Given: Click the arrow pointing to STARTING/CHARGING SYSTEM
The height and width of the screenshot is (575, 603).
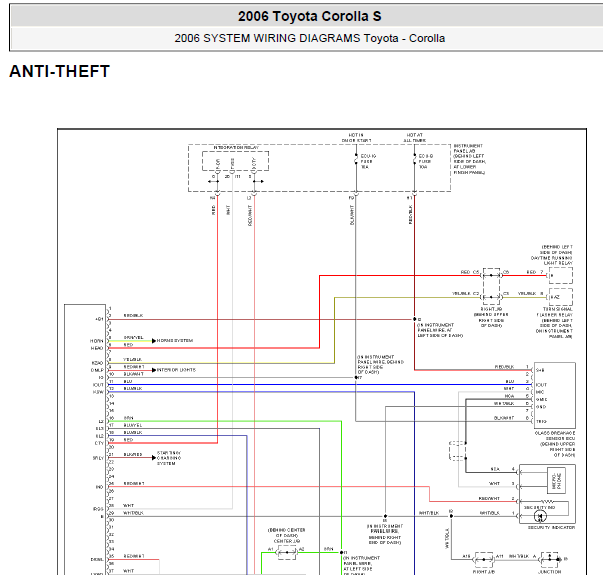Looking at the screenshot, I should [x=154, y=458].
